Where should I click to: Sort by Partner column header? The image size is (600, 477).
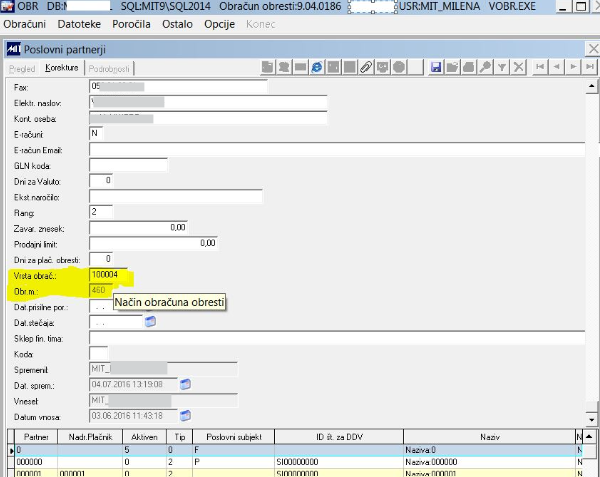36,437
